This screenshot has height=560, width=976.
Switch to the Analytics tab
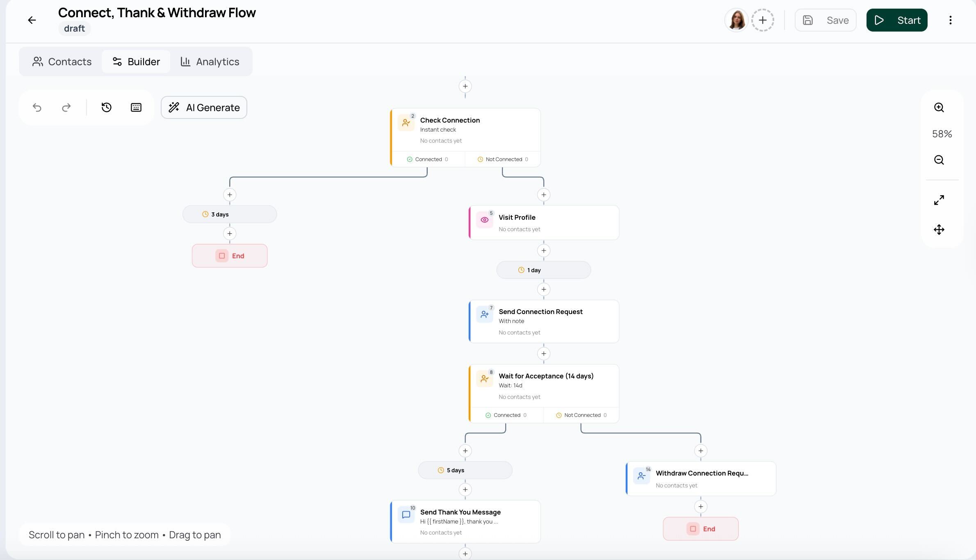[x=210, y=61]
